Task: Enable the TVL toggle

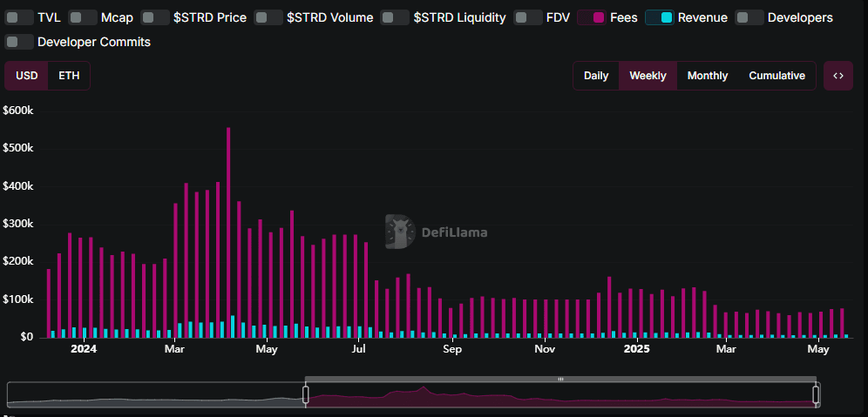Action: tap(19, 17)
